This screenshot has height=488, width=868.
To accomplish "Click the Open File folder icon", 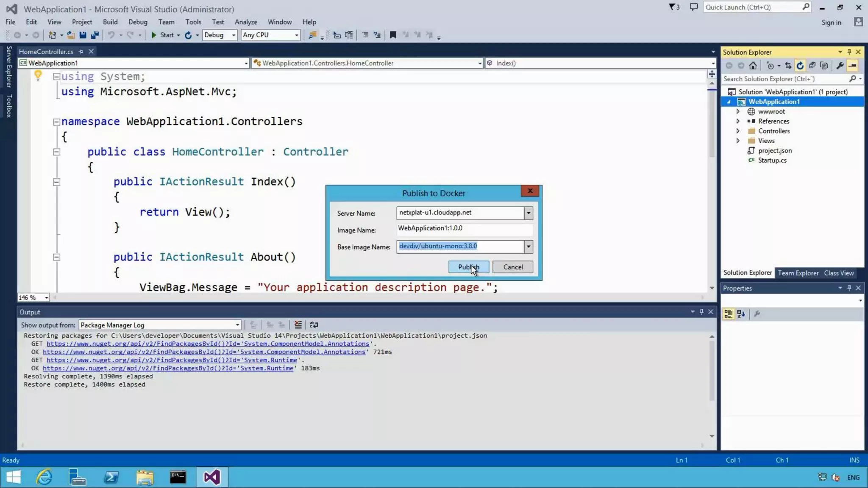I will coord(71,35).
